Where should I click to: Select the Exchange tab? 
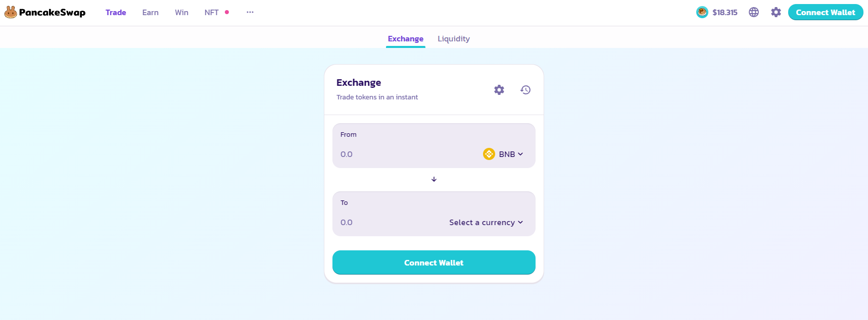click(x=406, y=39)
